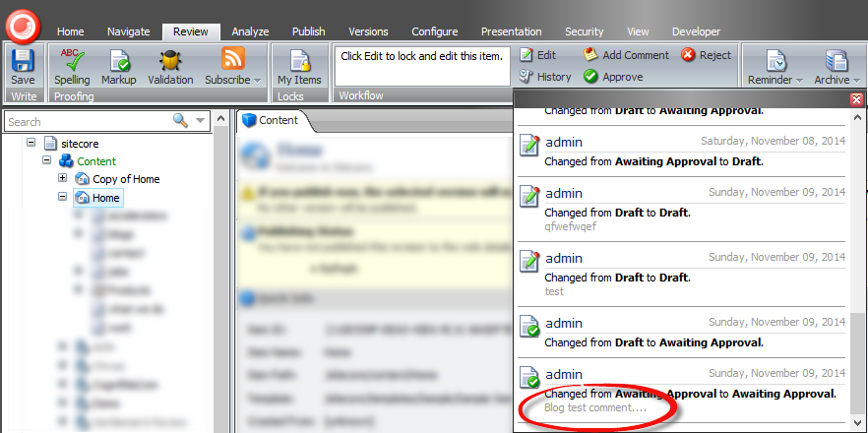Collapse the Content tree node

[x=46, y=160]
